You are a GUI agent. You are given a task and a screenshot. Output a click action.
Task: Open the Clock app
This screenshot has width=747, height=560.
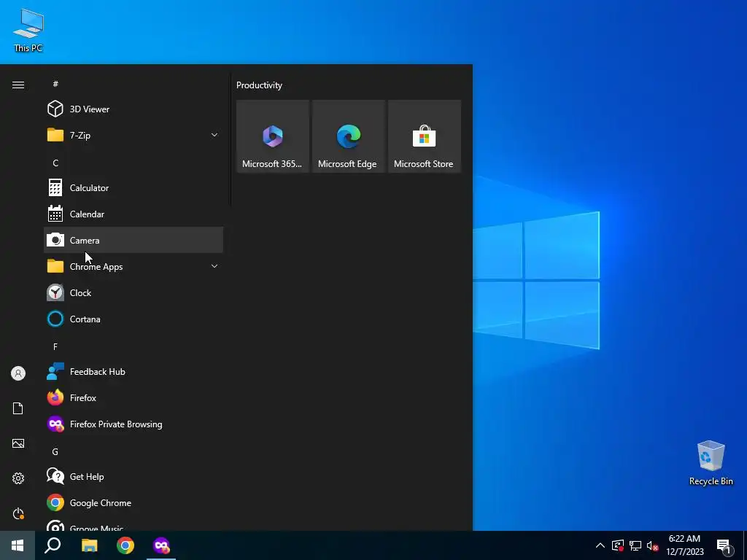pyautogui.click(x=133, y=292)
